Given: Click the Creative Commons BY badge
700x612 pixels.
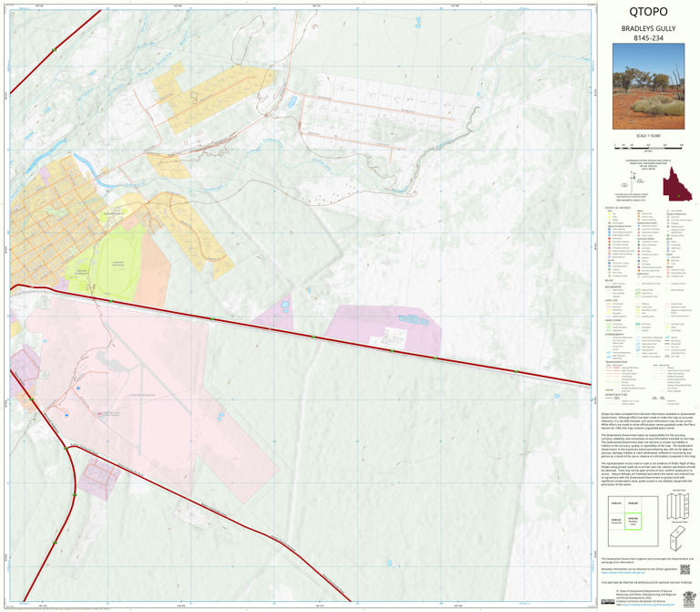Looking at the screenshot, I should 608,602.
